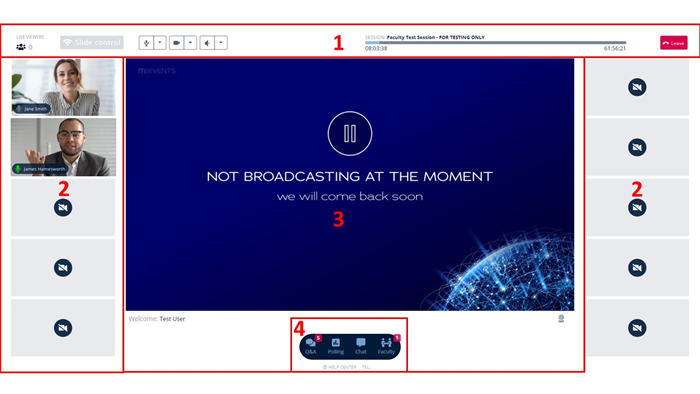Click the elapsed time 08:03:38
700x394 pixels.
(376, 49)
